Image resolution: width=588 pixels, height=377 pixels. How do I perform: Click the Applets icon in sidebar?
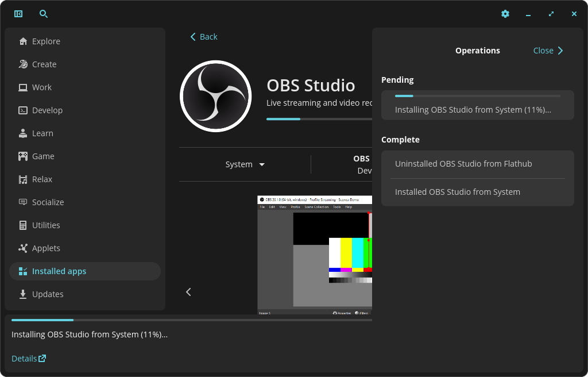pos(23,248)
